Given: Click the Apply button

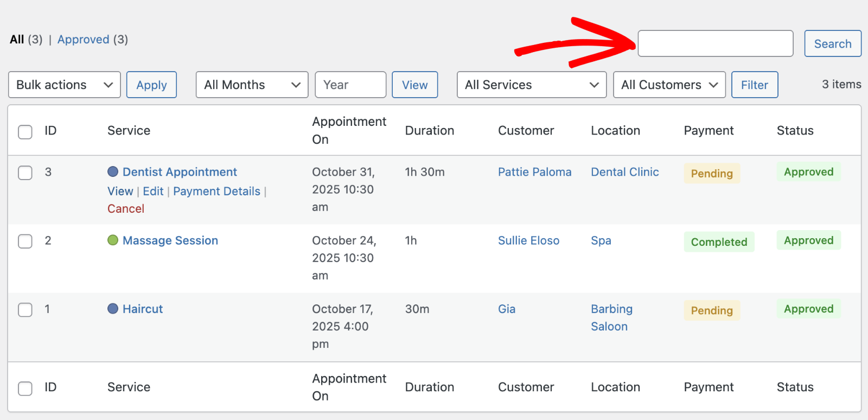Looking at the screenshot, I should (151, 85).
